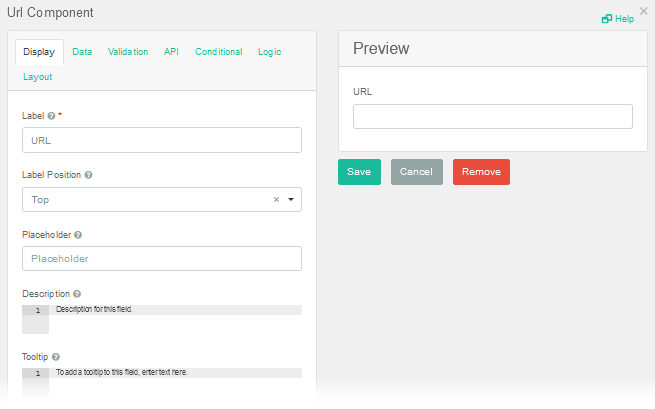Switch to the Data tab

(x=82, y=52)
